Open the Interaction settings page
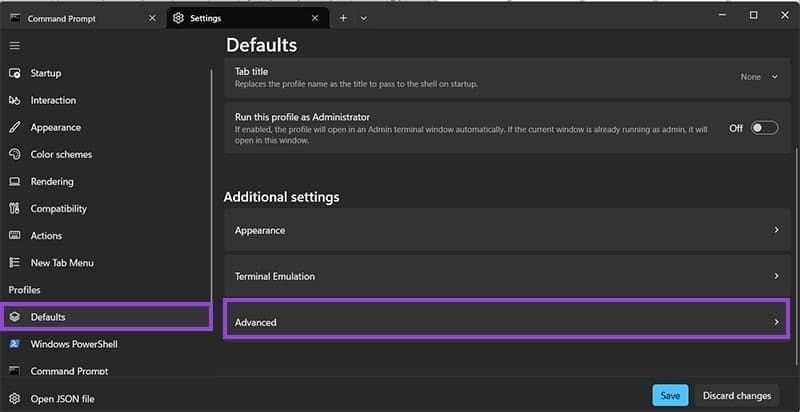 pos(52,100)
